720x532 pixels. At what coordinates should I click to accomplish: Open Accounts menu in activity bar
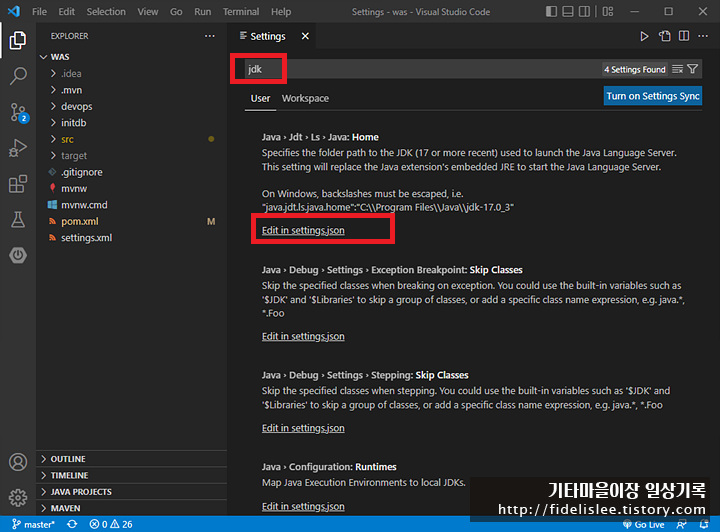pos(18,462)
